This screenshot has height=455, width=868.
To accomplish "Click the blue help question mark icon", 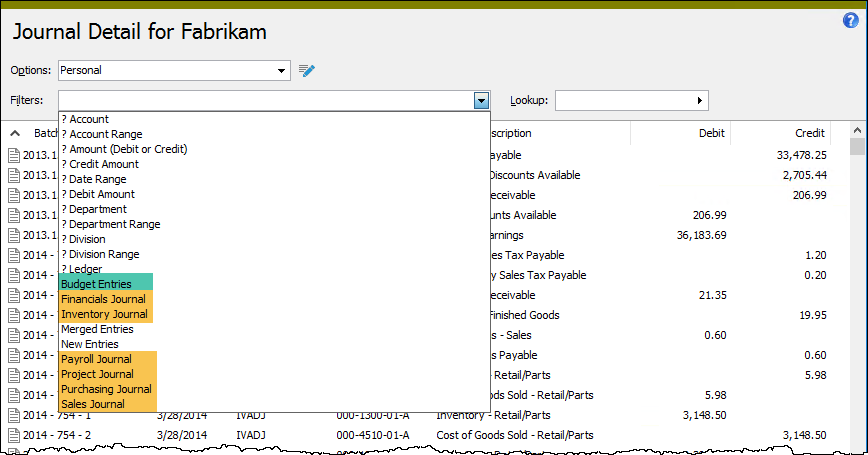I will tap(851, 20).
